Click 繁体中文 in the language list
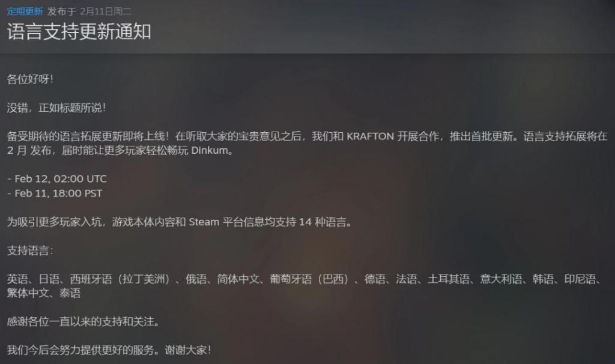Image resolution: width=615 pixels, height=364 pixels. point(28,293)
